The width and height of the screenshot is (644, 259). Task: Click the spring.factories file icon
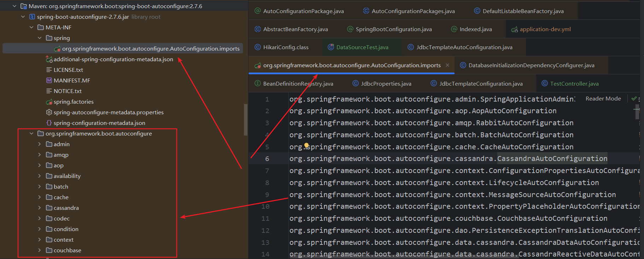49,102
